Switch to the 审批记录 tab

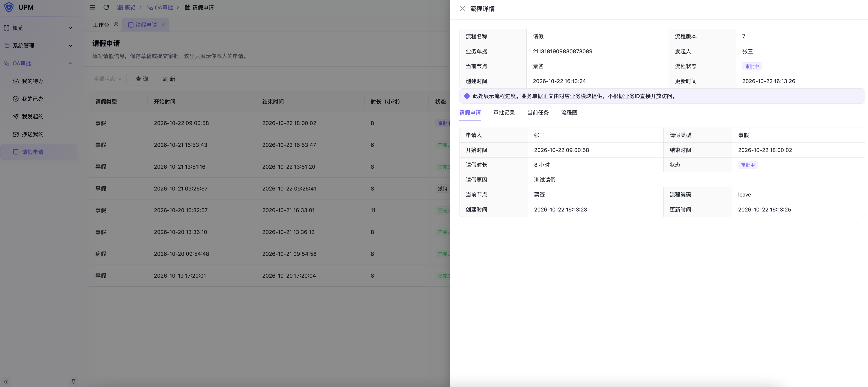tap(504, 113)
